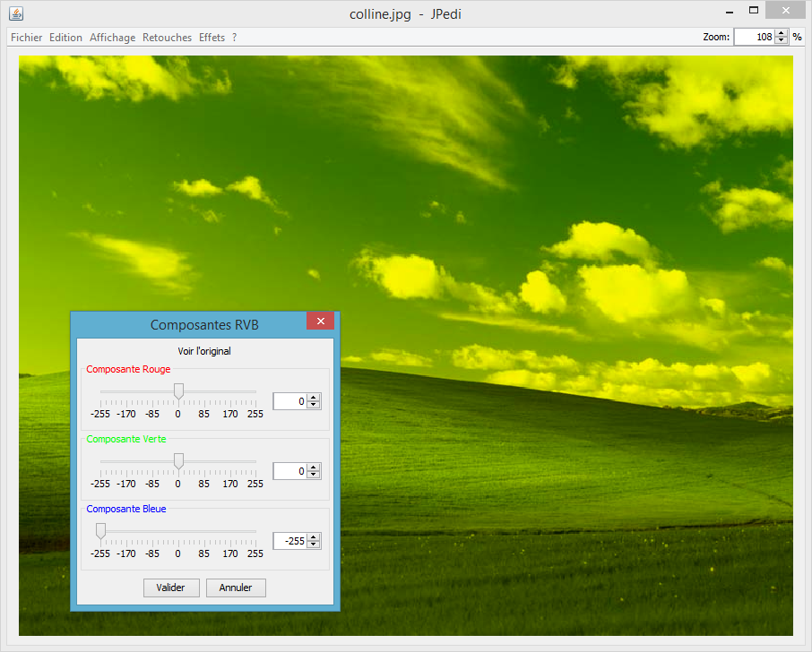Image resolution: width=812 pixels, height=652 pixels.
Task: Open the Edition menu
Action: pos(65,38)
